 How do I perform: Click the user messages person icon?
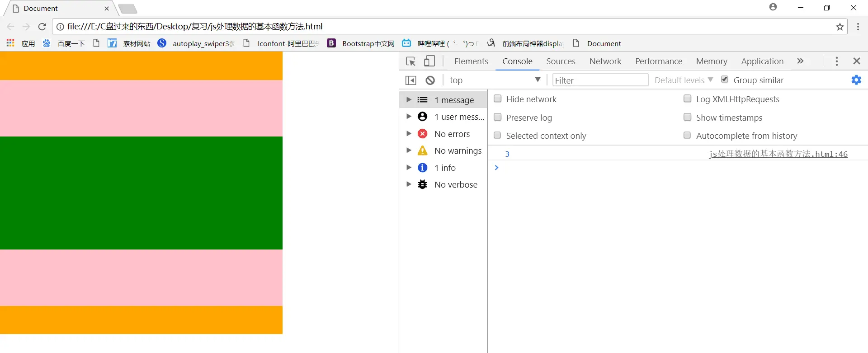tap(423, 117)
